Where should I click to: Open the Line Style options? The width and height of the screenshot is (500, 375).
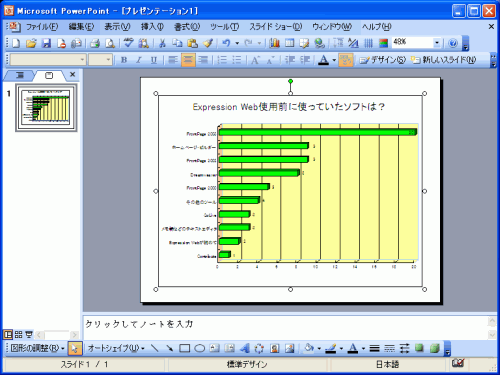(x=375, y=348)
